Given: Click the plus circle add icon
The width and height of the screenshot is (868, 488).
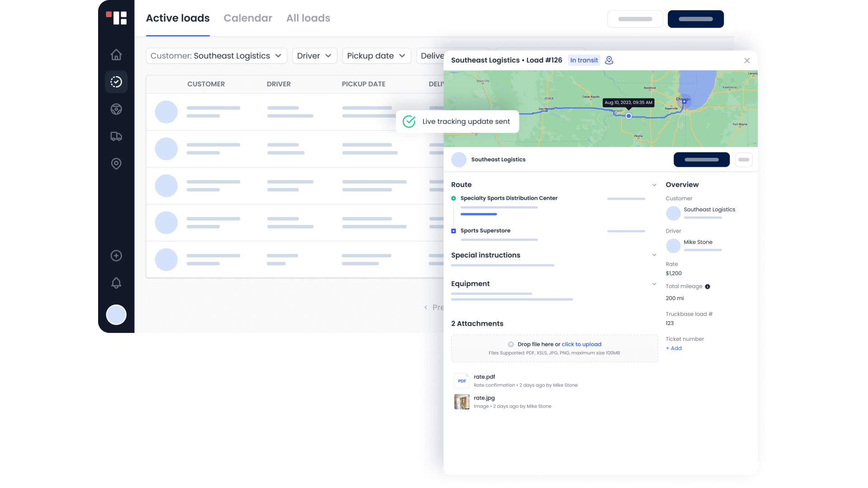Looking at the screenshot, I should point(116,256).
